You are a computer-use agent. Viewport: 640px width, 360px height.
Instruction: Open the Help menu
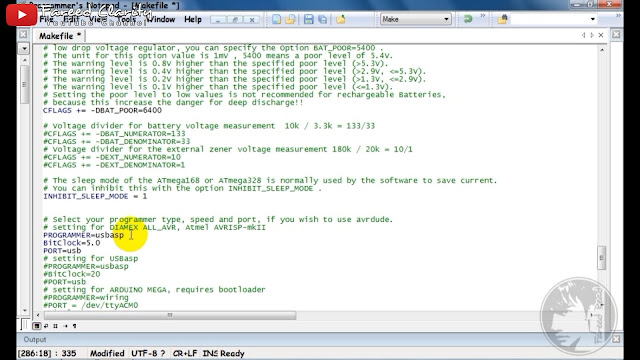pyautogui.click(x=193, y=19)
